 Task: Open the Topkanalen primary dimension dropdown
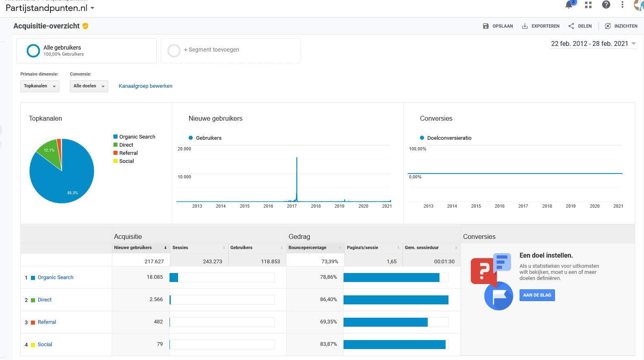40,86
